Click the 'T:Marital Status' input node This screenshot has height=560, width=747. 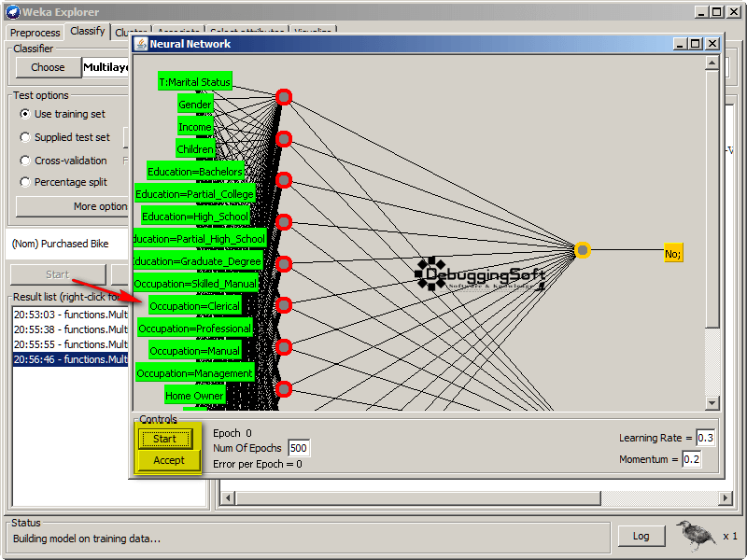(x=194, y=82)
